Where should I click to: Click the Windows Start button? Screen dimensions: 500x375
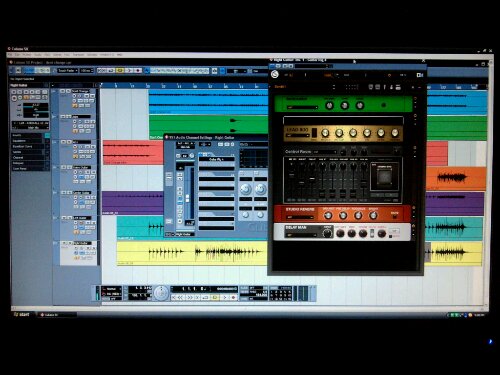coord(22,314)
